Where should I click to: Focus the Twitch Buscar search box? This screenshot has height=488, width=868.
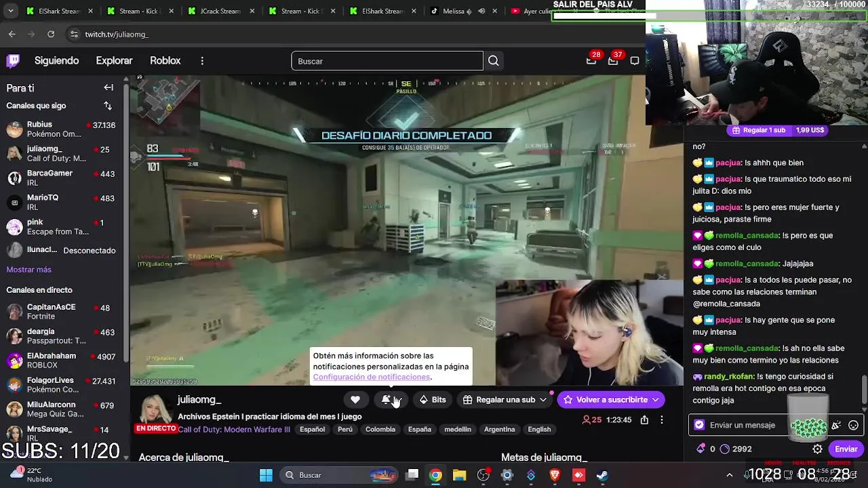[387, 61]
